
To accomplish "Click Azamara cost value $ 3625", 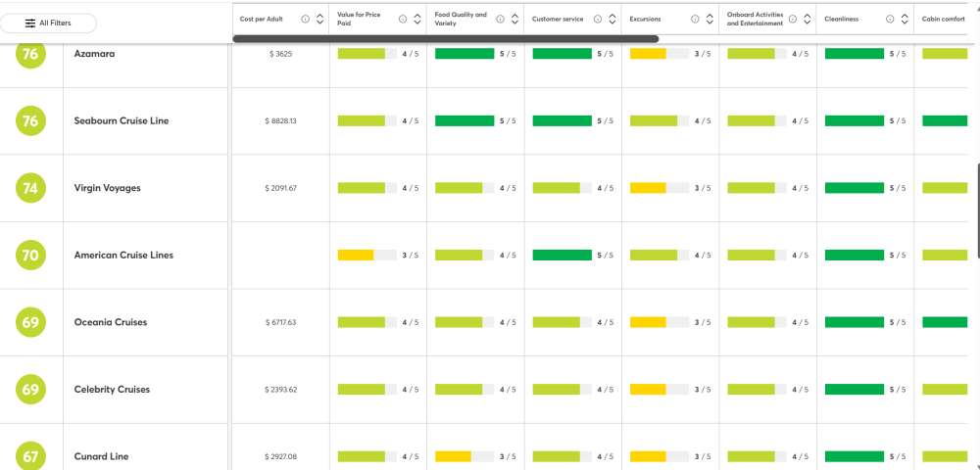I will pos(280,54).
